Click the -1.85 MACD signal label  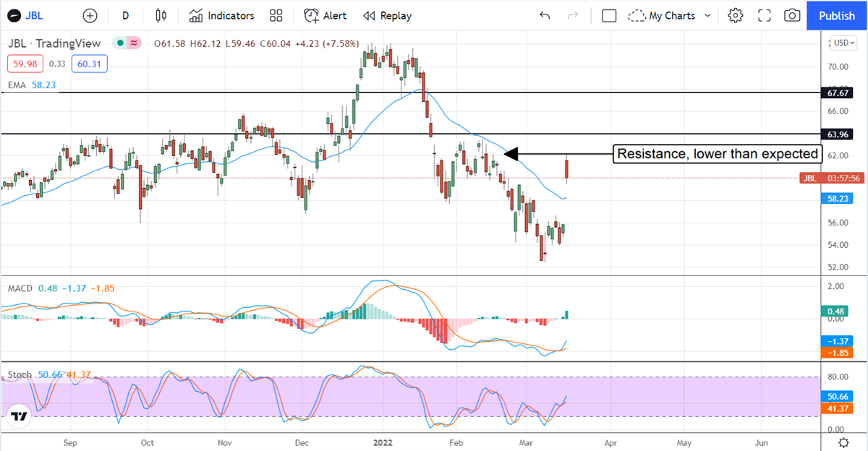click(x=838, y=352)
